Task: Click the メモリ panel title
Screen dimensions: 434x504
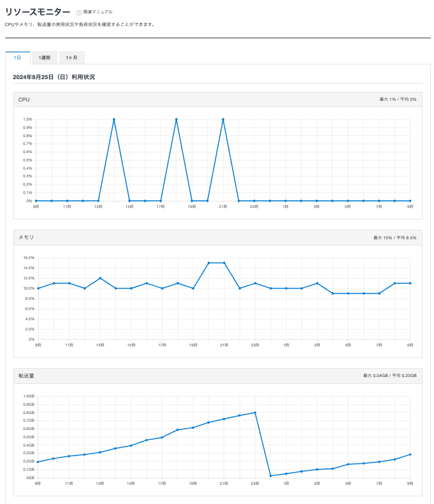Action: (26, 237)
